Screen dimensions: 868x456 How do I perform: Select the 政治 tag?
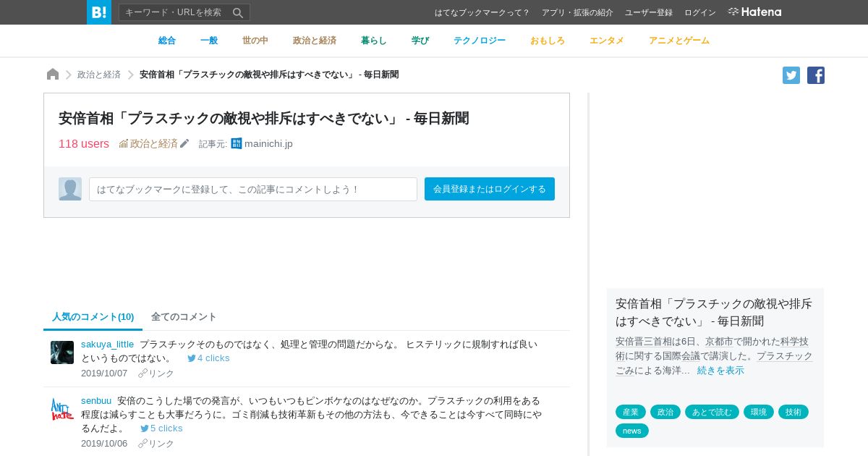(665, 412)
